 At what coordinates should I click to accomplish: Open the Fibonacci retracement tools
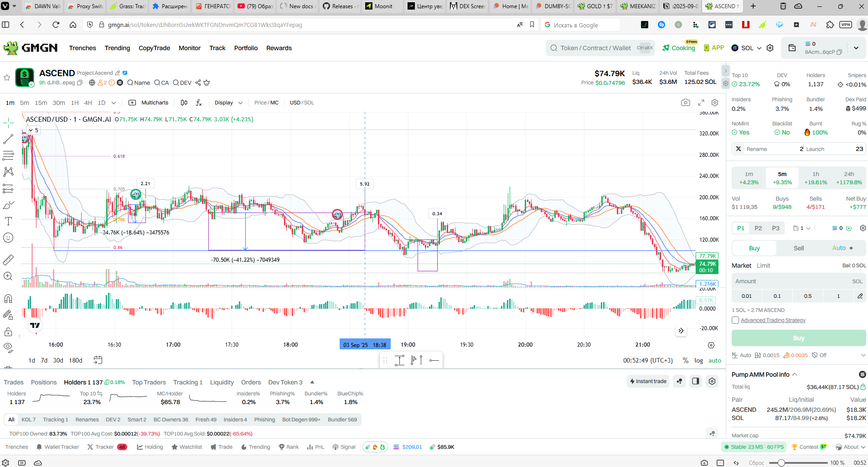pyautogui.click(x=8, y=156)
